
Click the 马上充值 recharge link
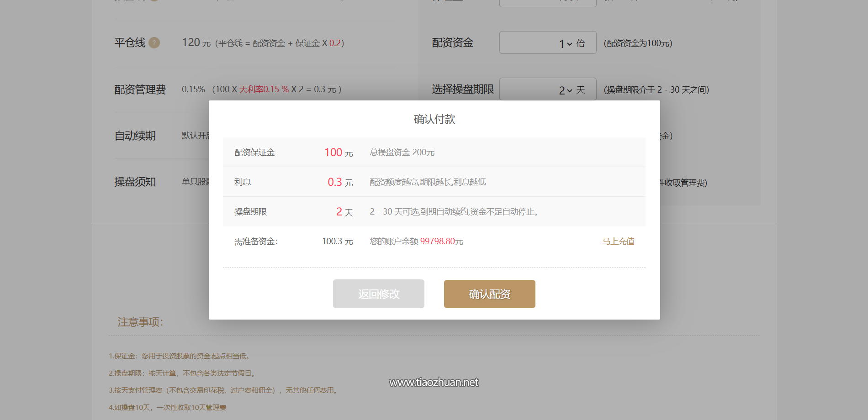pos(619,241)
